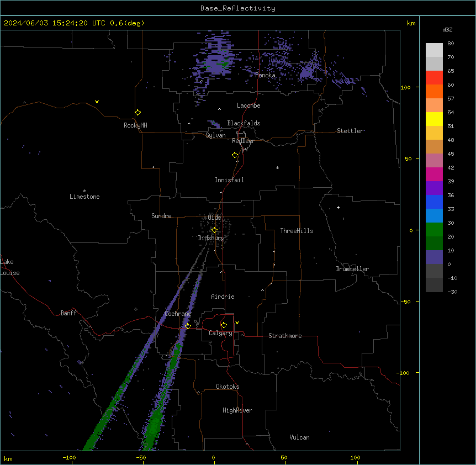Click the Sundre label
The image size is (476, 465).
(161, 216)
